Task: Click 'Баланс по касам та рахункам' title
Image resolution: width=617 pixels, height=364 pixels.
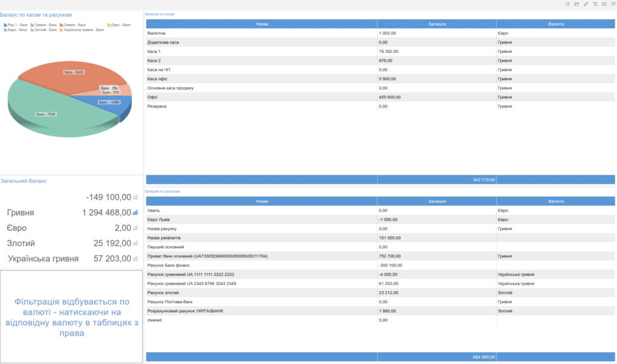Action: [x=36, y=15]
